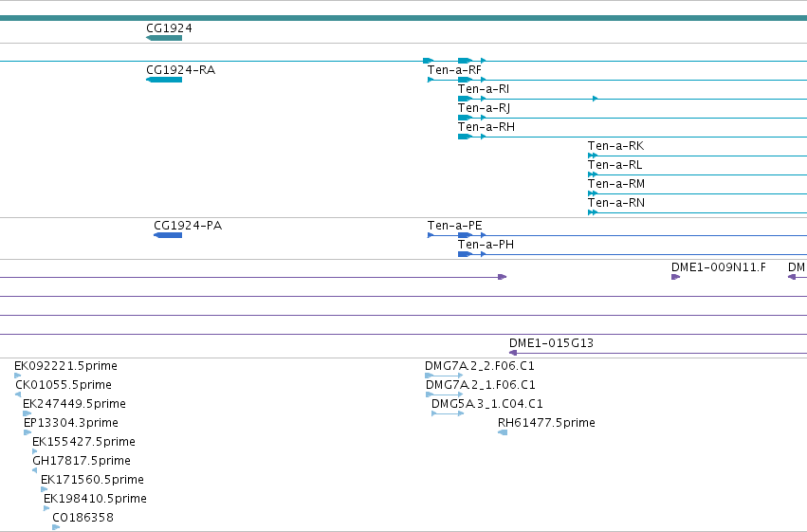Select the Ten-a-PH blue exon block
Image resolution: width=807 pixels, height=532 pixels.
coord(465,254)
